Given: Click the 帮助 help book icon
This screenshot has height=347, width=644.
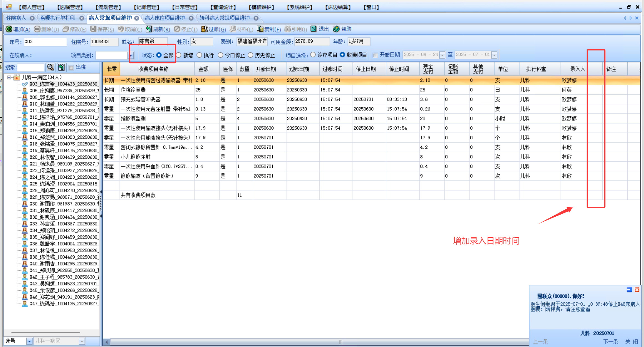Looking at the screenshot, I should (336, 29).
